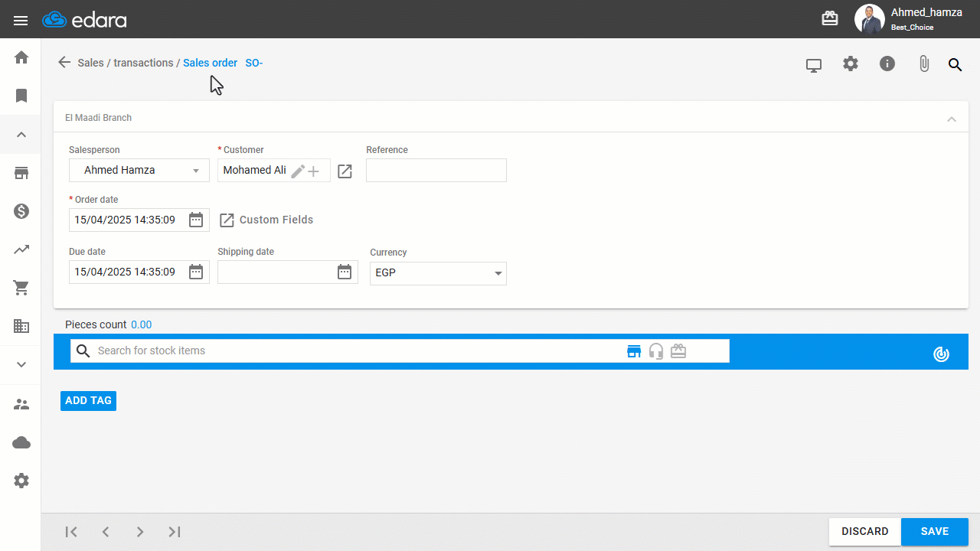Go to Home in the sidebar

click(21, 57)
